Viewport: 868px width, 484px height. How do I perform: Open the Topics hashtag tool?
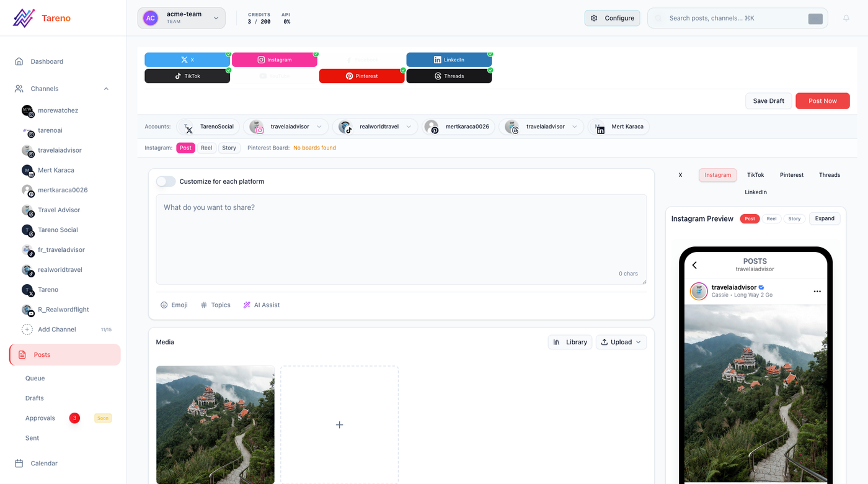215,305
